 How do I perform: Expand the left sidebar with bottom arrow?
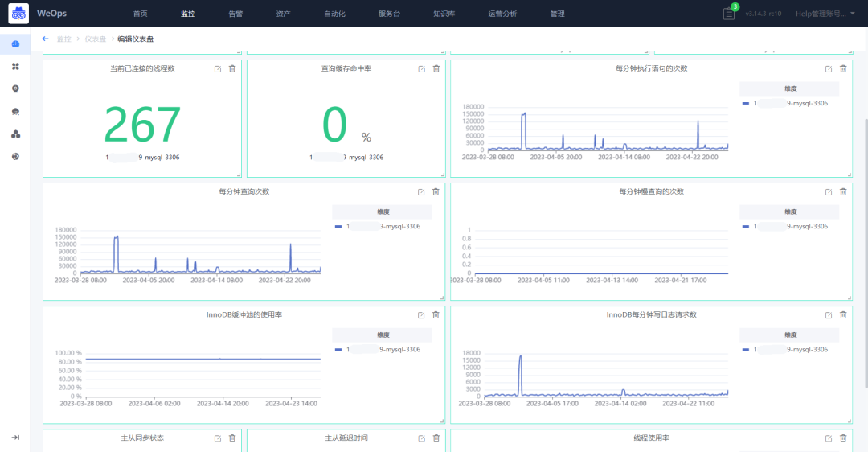click(15, 437)
